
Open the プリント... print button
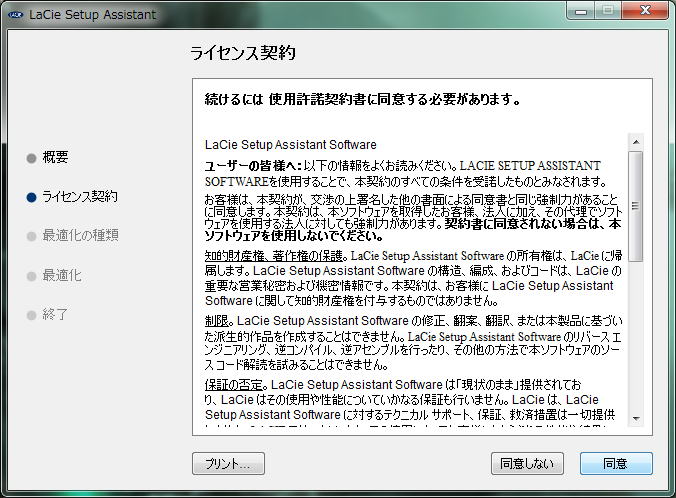click(x=228, y=464)
